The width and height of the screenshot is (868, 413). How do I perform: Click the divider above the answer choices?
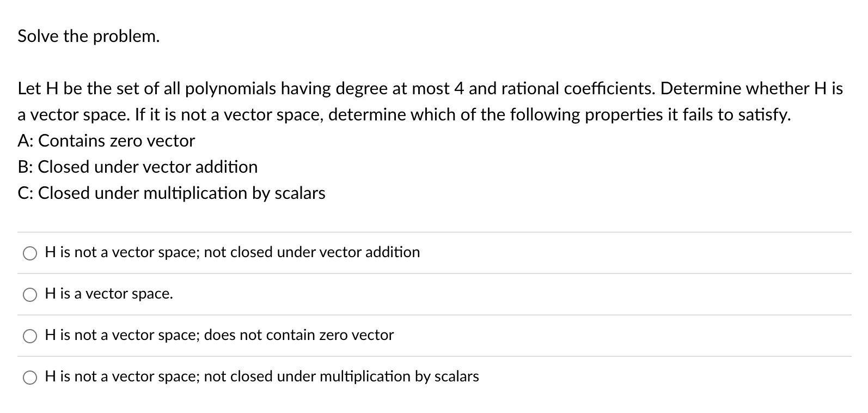(434, 232)
